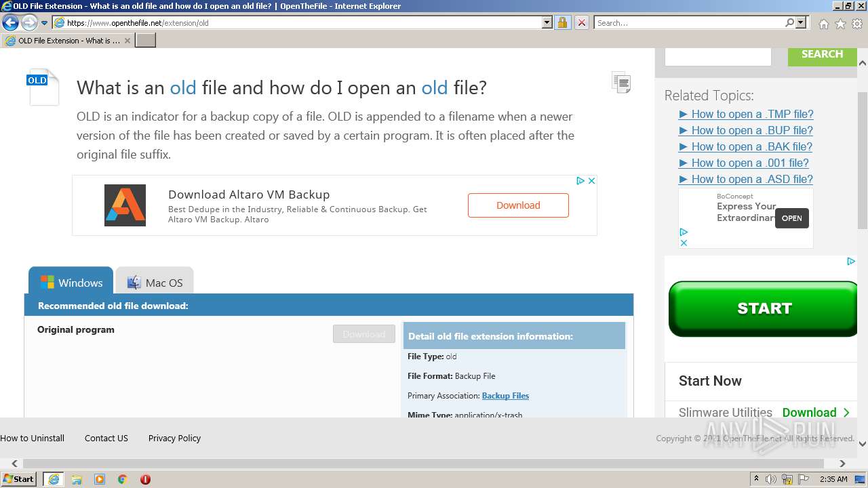This screenshot has width=868, height=488.
Task: Open How to open a .ASD file link
Action: pos(746,179)
